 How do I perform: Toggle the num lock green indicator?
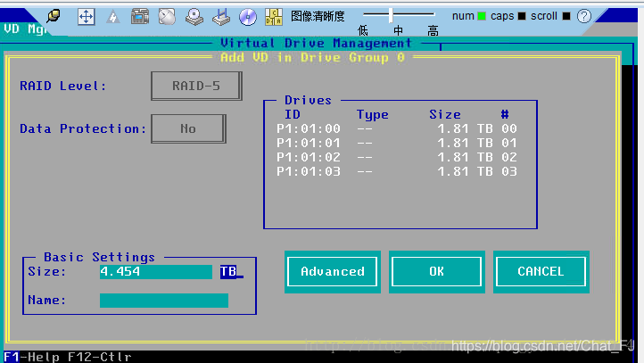(482, 16)
